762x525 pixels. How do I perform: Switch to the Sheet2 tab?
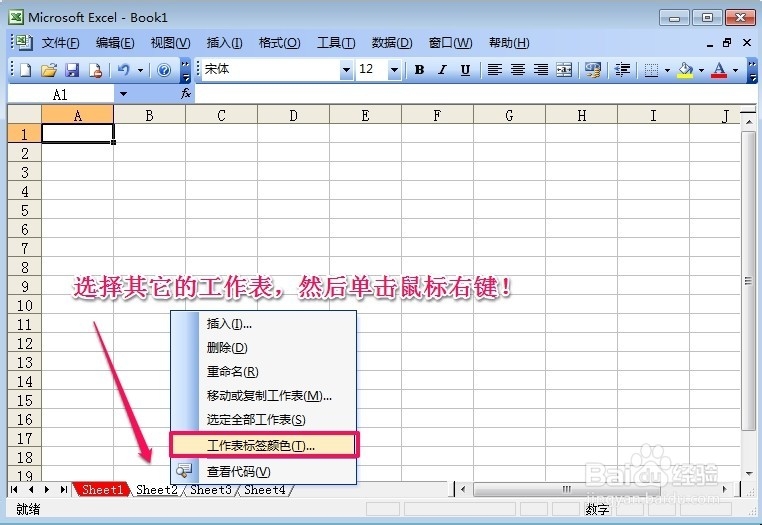156,490
